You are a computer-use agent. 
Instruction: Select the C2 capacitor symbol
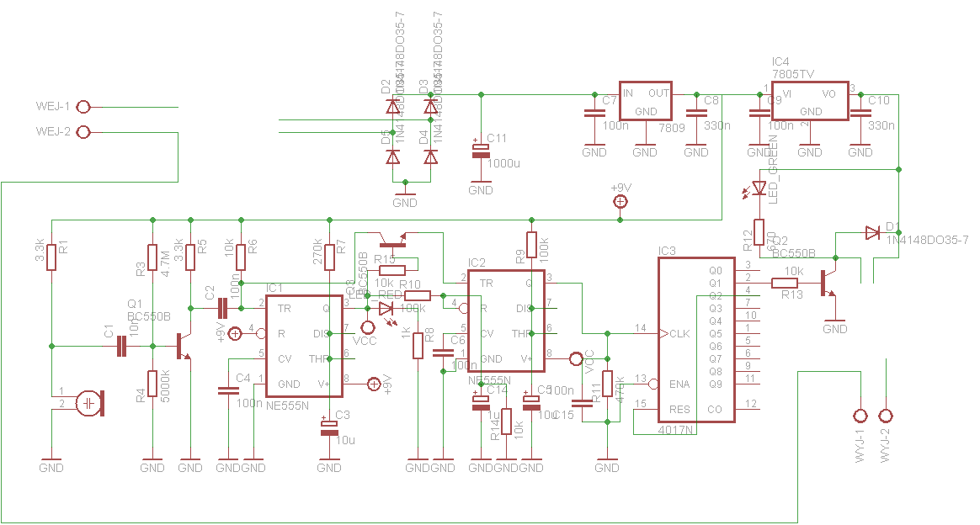coord(222,309)
